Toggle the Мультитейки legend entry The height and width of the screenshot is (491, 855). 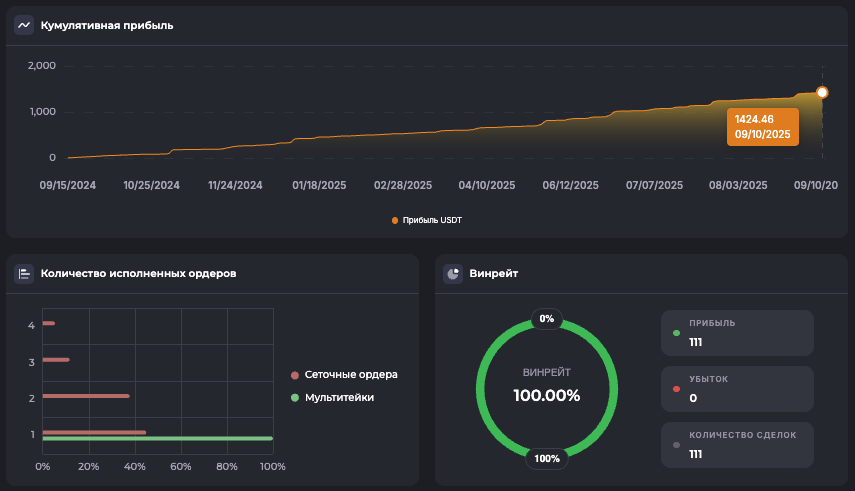336,397
